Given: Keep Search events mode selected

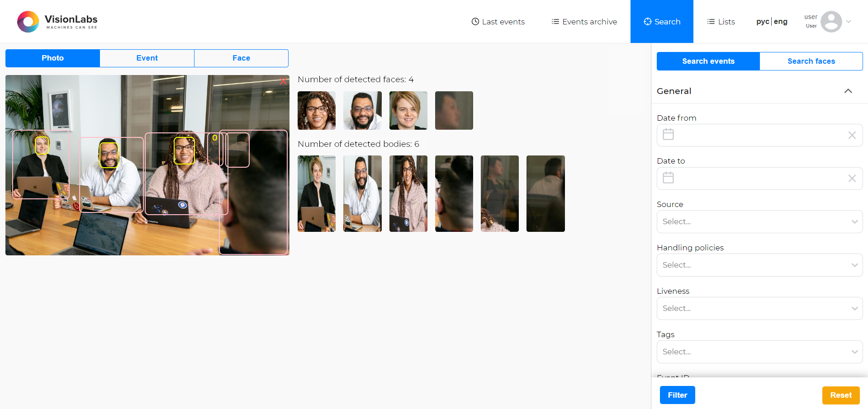Looking at the screenshot, I should (x=708, y=61).
